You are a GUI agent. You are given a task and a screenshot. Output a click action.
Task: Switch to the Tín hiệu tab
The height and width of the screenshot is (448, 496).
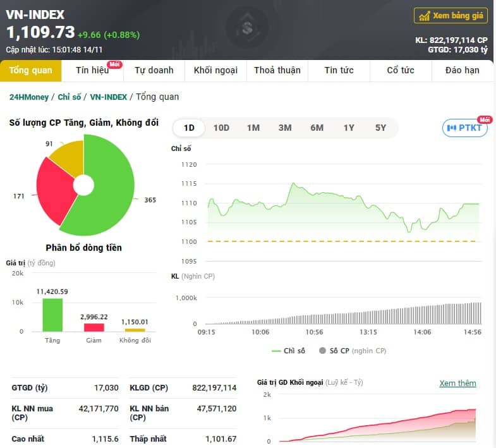pos(92,70)
